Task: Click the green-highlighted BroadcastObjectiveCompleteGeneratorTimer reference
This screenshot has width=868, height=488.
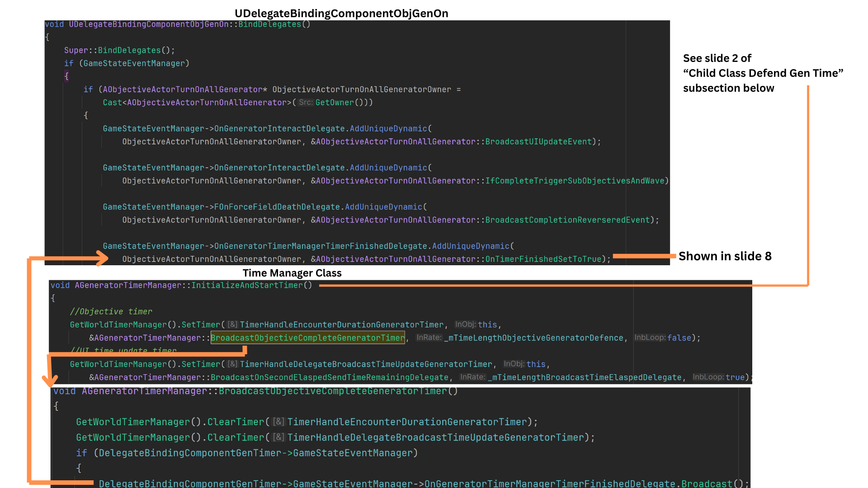Action: tap(307, 338)
